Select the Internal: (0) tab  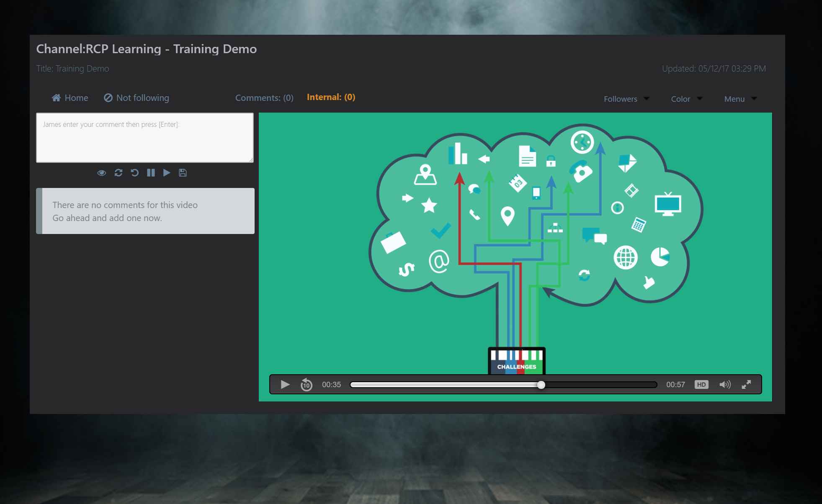coord(331,97)
